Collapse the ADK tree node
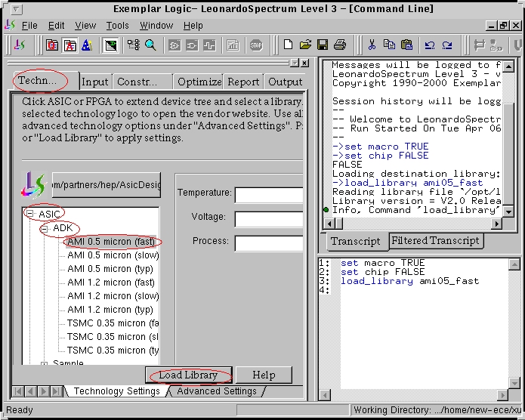The image size is (525, 420). (45, 229)
